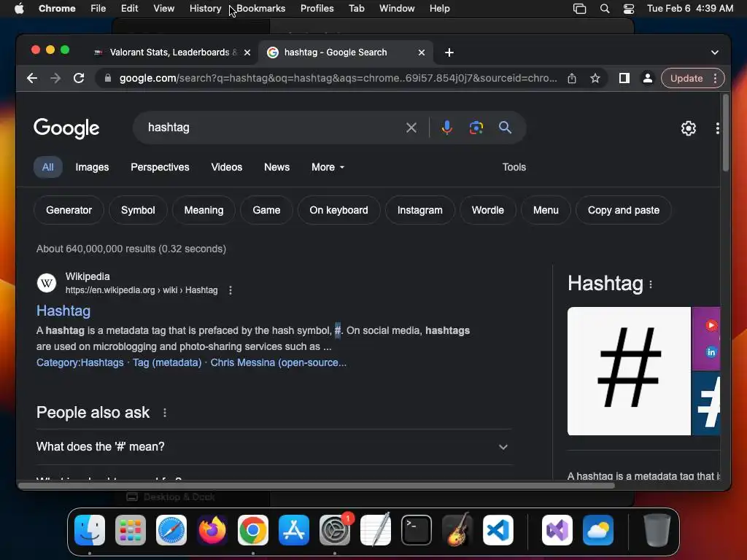Open the Profiles menu
This screenshot has height=560, width=747.
317,9
